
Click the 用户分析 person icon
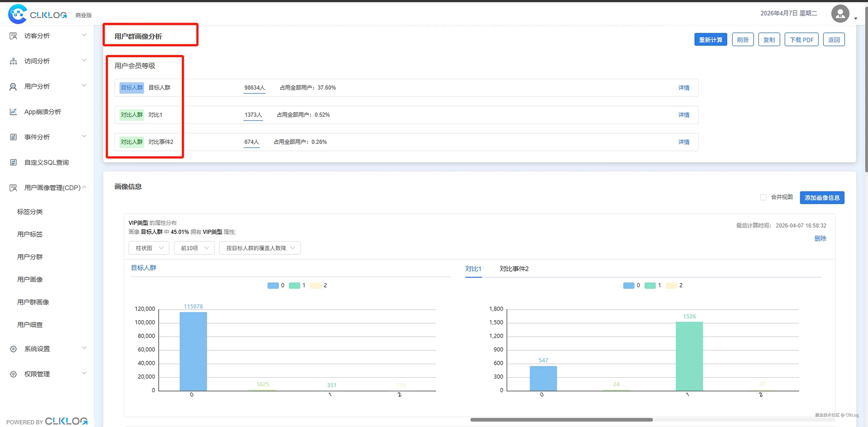point(13,87)
